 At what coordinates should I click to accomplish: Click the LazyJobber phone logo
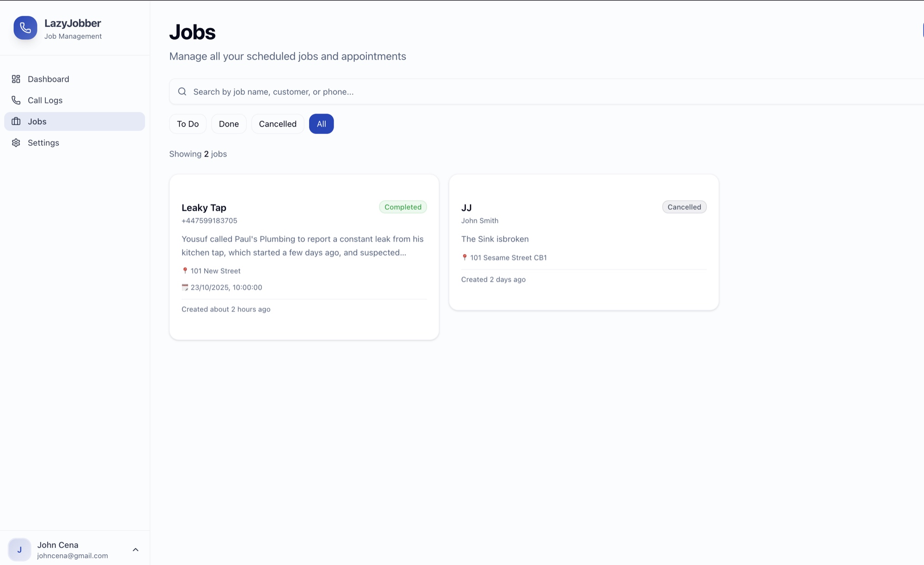coord(25,28)
